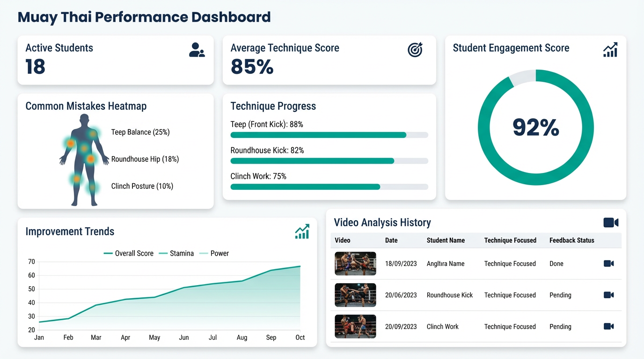This screenshot has height=359, width=644.
Task: Open the Technique Progress section
Action: (x=273, y=106)
